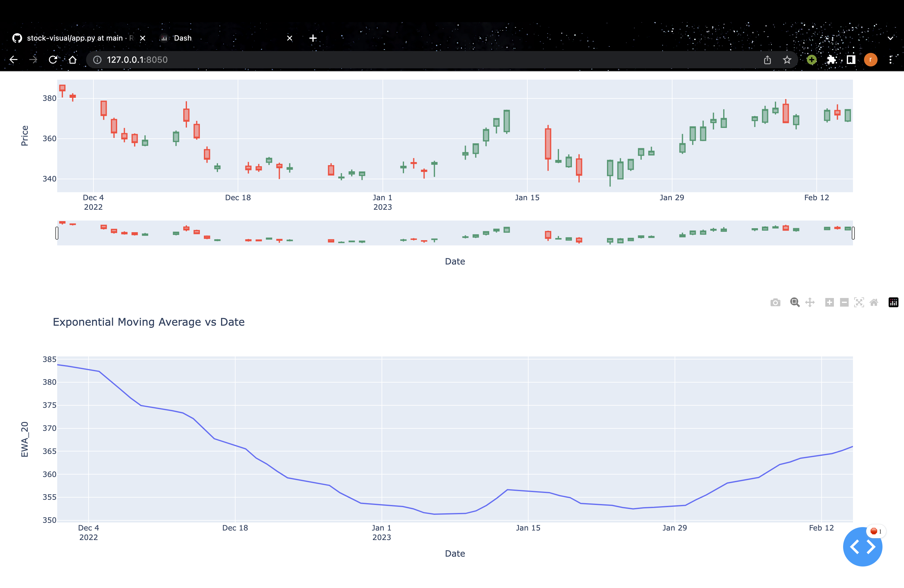
Task: Click inside the candlestick range slider preview
Action: point(455,233)
